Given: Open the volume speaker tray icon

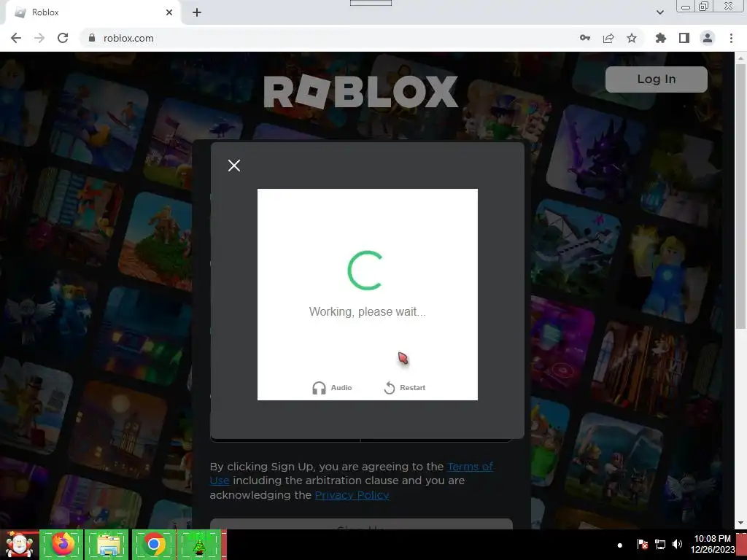Looking at the screenshot, I should click(x=677, y=544).
